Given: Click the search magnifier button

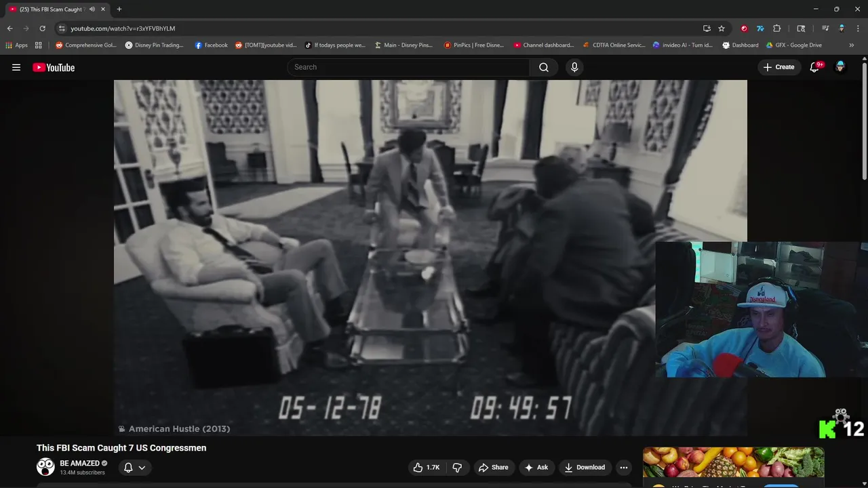Looking at the screenshot, I should coord(544,67).
